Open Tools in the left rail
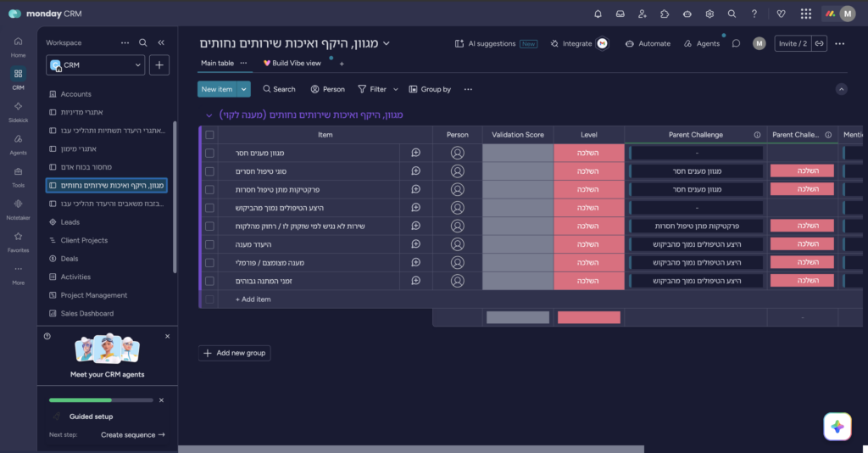868x453 pixels. pos(19,177)
